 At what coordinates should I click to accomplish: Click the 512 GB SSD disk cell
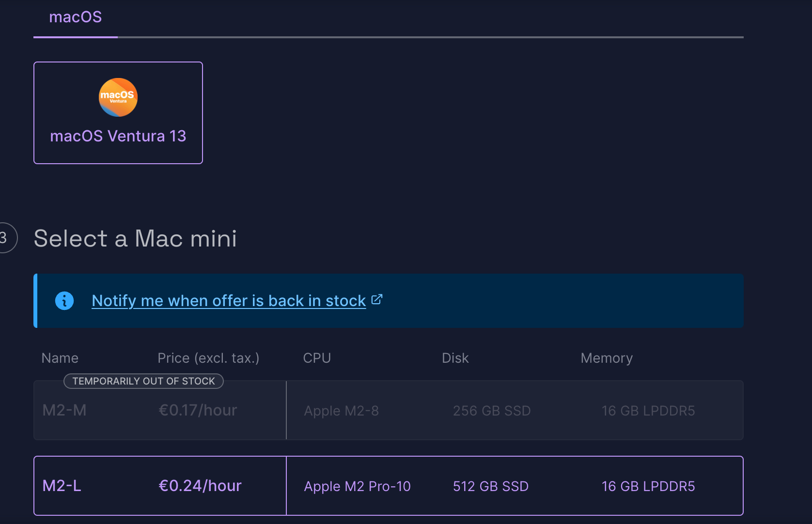(x=490, y=486)
